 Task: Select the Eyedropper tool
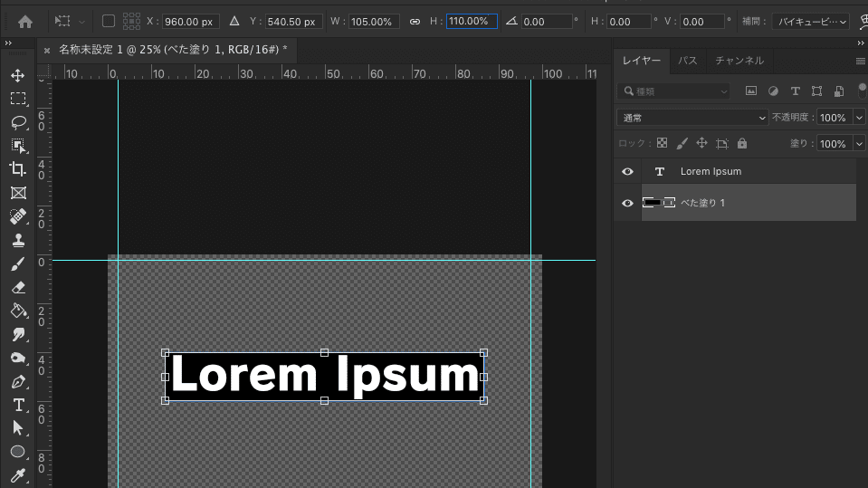(18, 476)
